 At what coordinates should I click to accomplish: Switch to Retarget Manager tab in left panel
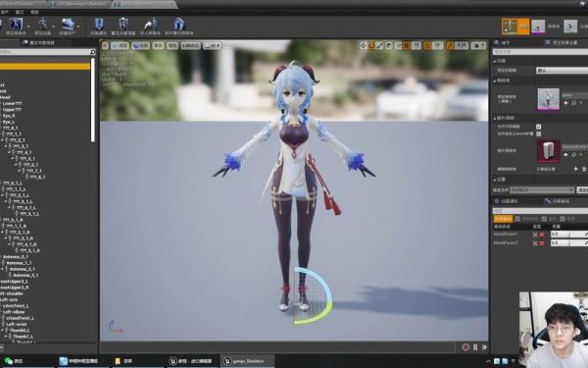click(x=38, y=43)
